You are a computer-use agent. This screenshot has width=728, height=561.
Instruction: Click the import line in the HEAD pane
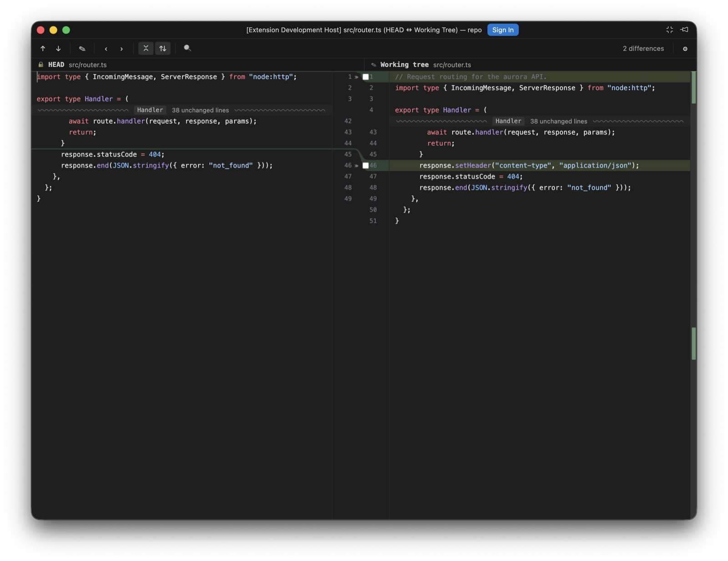(x=167, y=77)
